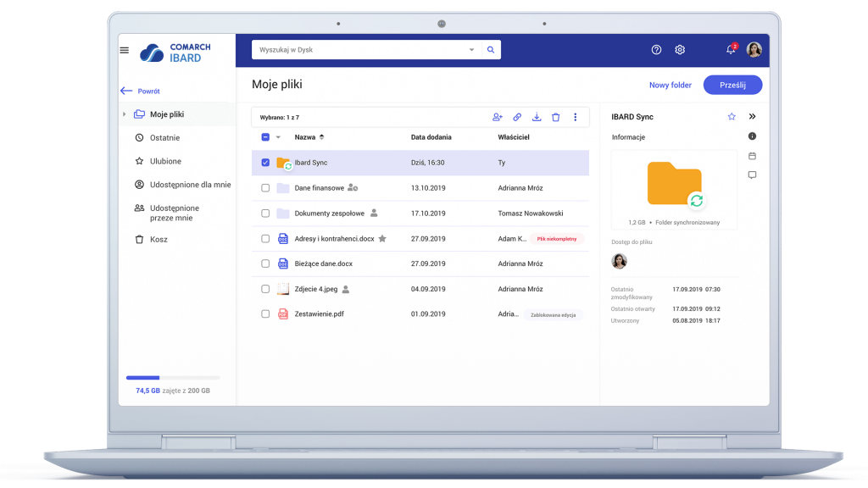Click the Nowy folder link
This screenshot has height=488, width=868.
670,86
